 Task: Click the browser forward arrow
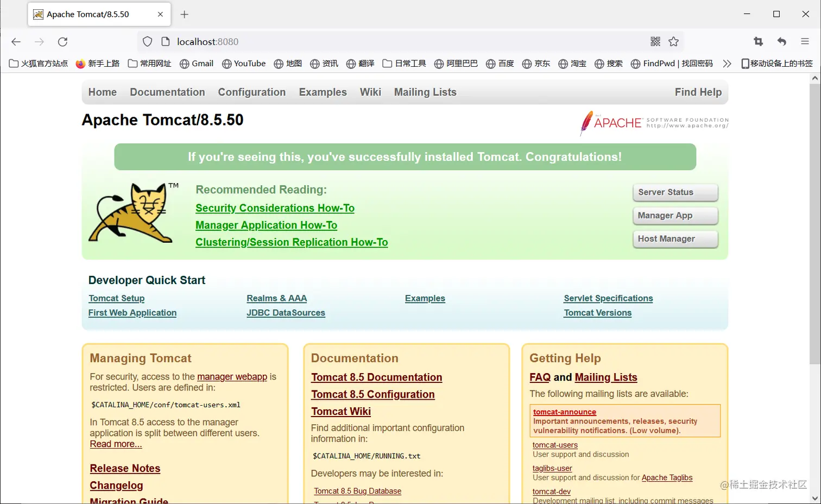pos(39,42)
